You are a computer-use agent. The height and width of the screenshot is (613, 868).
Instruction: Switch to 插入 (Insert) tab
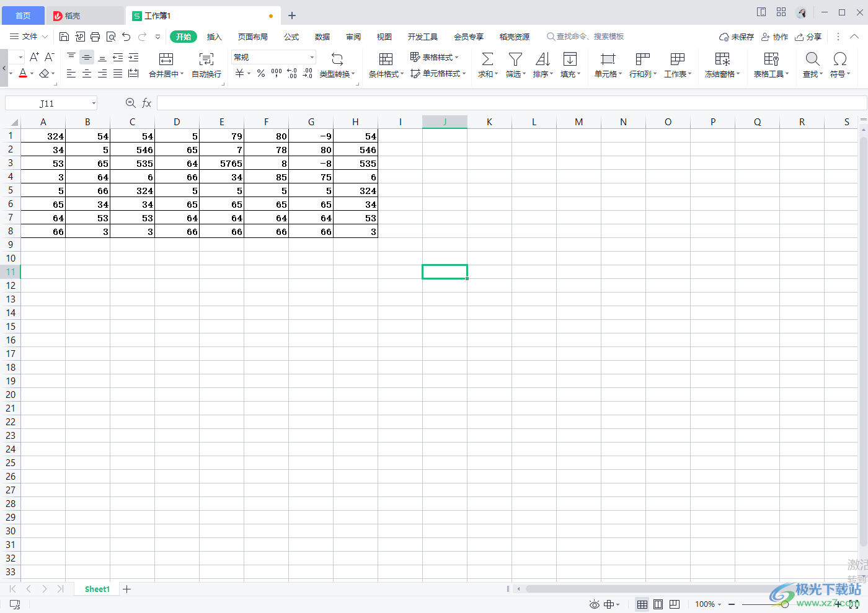(x=215, y=37)
